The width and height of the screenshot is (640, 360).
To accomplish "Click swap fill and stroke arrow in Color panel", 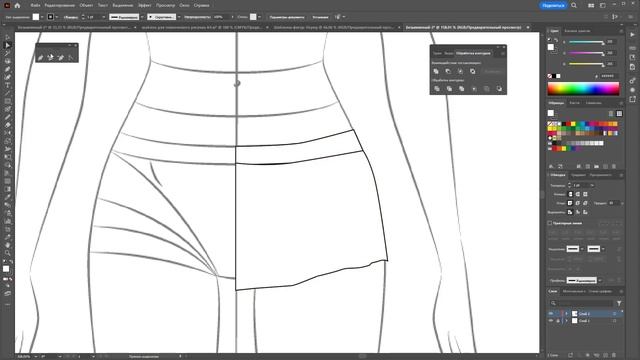I will pyautogui.click(x=556, y=40).
